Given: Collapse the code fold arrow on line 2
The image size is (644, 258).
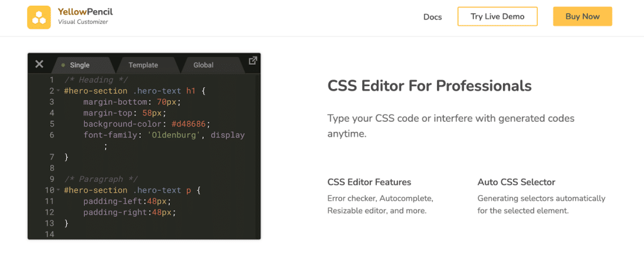Looking at the screenshot, I should point(58,90).
